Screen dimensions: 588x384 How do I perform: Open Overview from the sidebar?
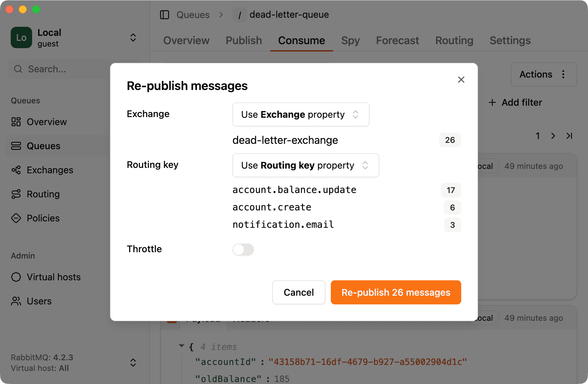46,122
